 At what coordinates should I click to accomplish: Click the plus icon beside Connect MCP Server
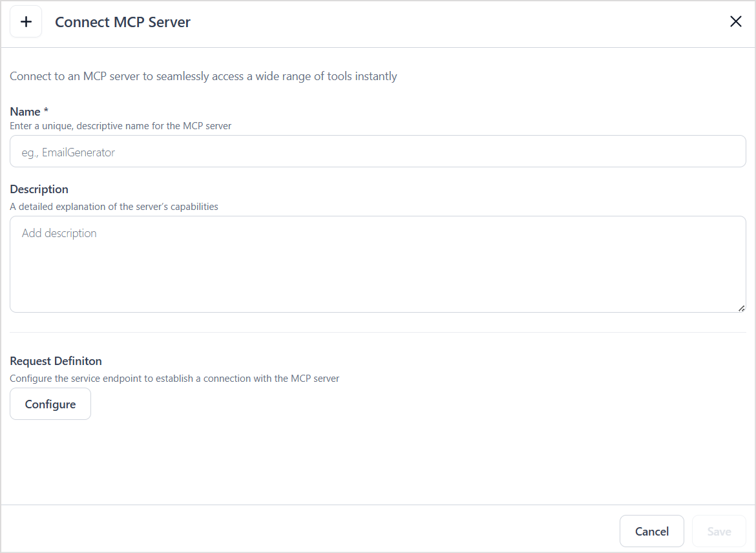coord(26,21)
